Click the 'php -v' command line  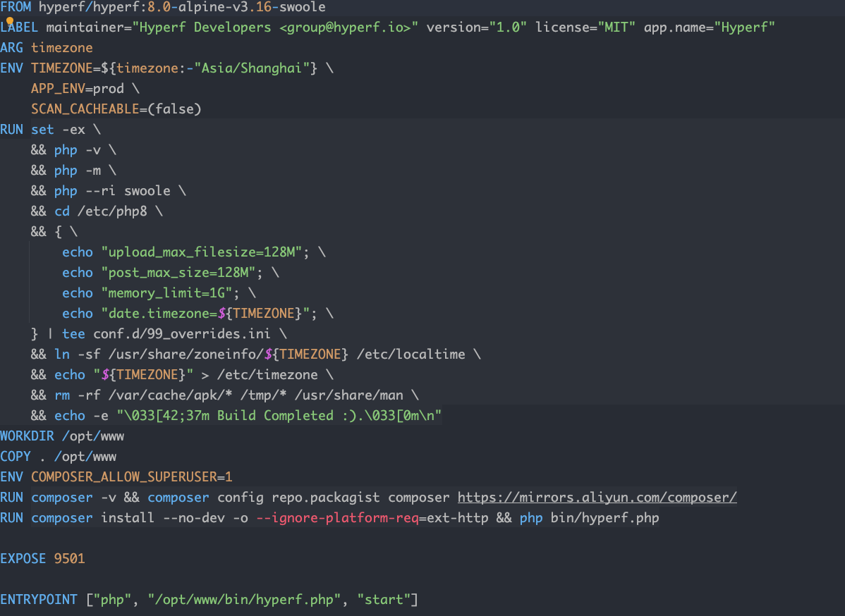77,150
